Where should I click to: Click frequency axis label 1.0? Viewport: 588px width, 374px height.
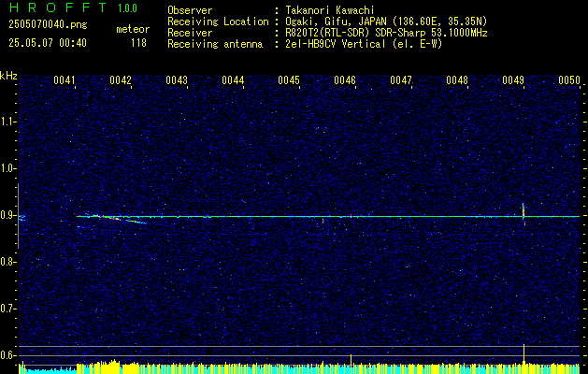coord(8,168)
